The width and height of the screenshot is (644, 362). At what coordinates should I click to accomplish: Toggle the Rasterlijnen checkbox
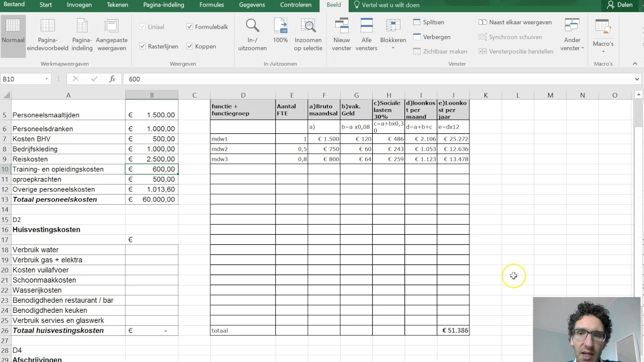(x=158, y=46)
